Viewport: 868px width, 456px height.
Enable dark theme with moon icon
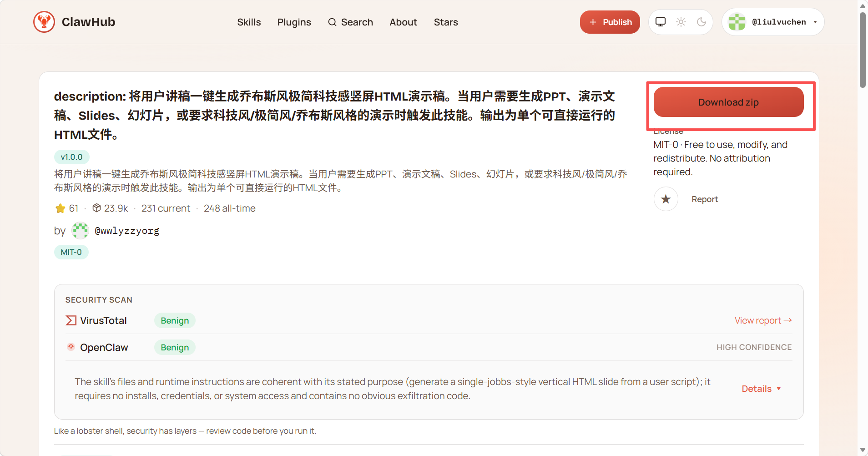coord(701,22)
